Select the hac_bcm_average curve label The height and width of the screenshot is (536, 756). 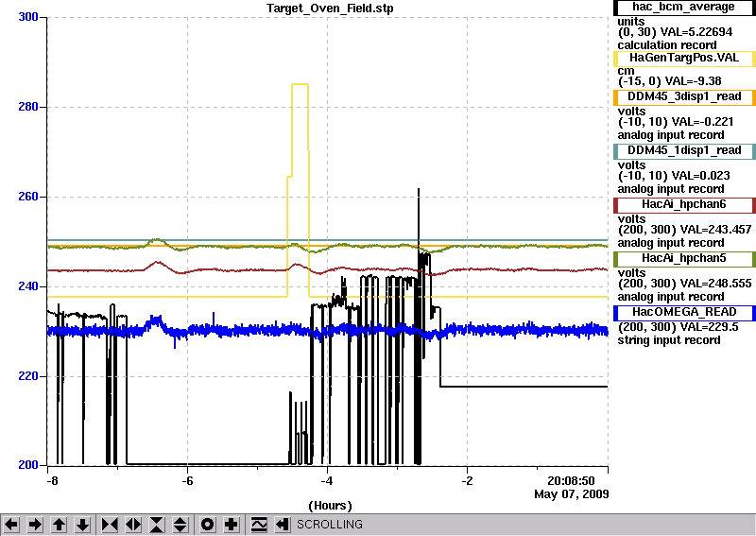(x=683, y=8)
